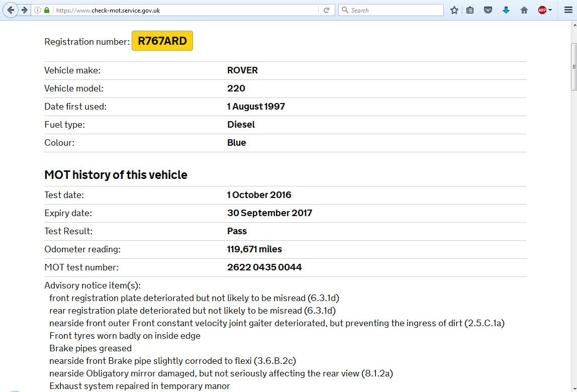Click the URL address bar
The image size is (577, 392).
(x=186, y=11)
